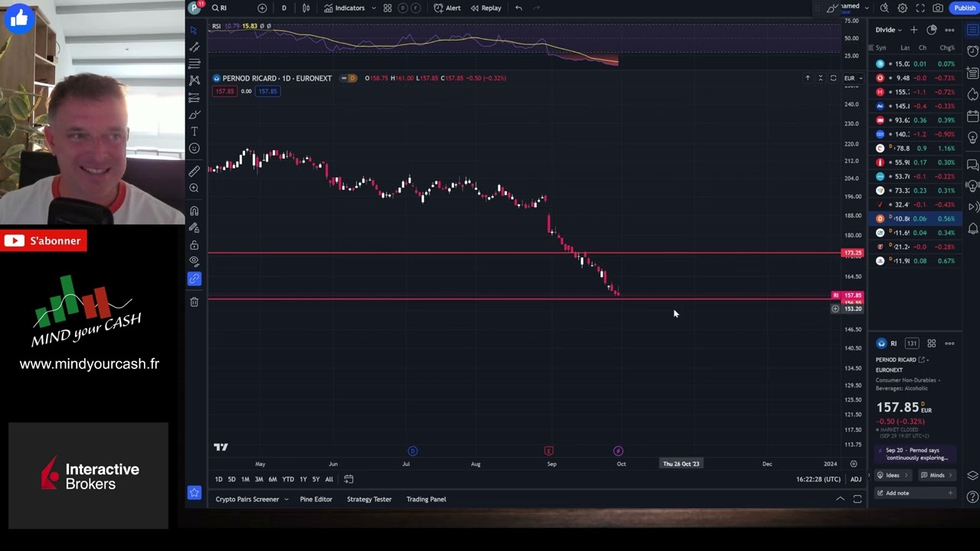Image resolution: width=980 pixels, height=551 pixels.
Task: Open the go to date calendar
Action: 348,479
